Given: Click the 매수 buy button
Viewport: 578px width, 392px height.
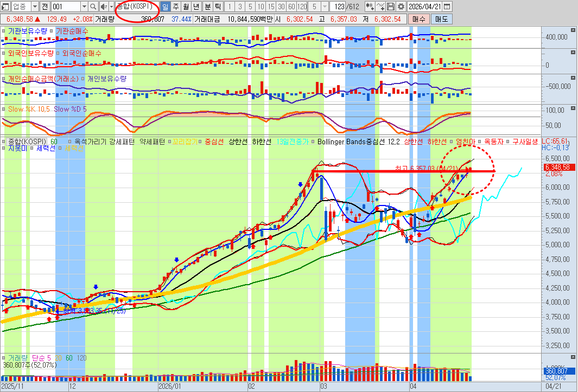Looking at the screenshot, I should (x=418, y=19).
